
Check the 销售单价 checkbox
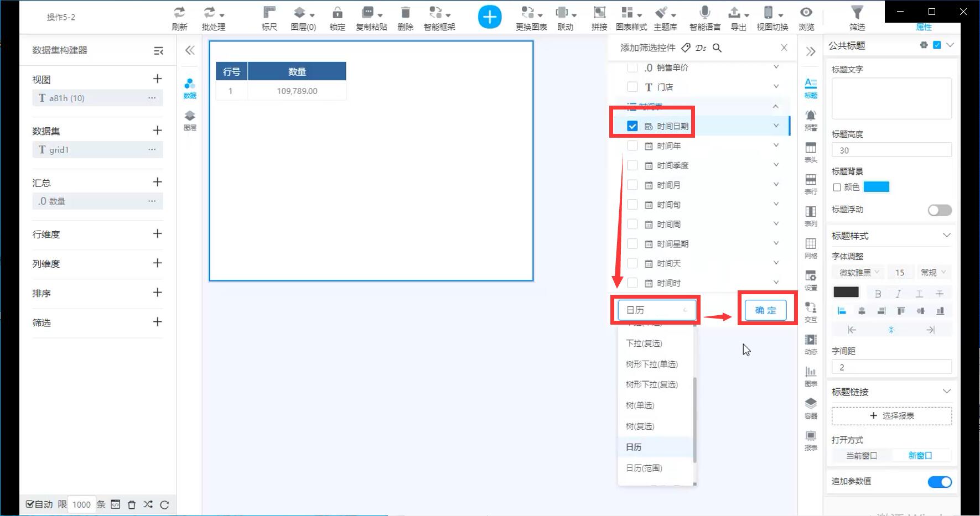[632, 67]
